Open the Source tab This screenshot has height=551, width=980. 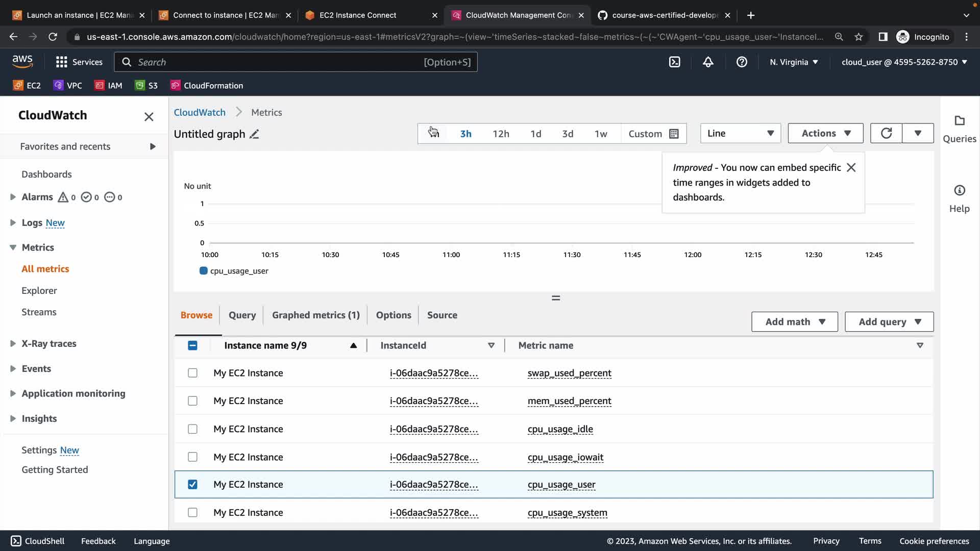tap(442, 315)
